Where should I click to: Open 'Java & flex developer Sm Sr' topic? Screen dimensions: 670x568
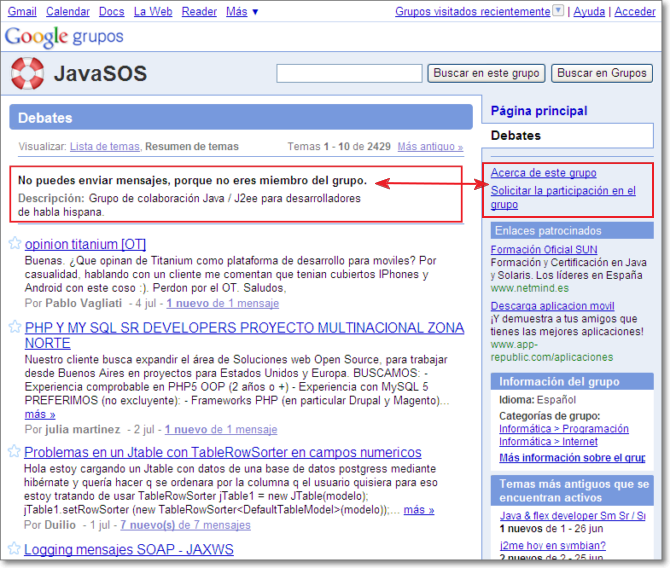click(x=573, y=516)
